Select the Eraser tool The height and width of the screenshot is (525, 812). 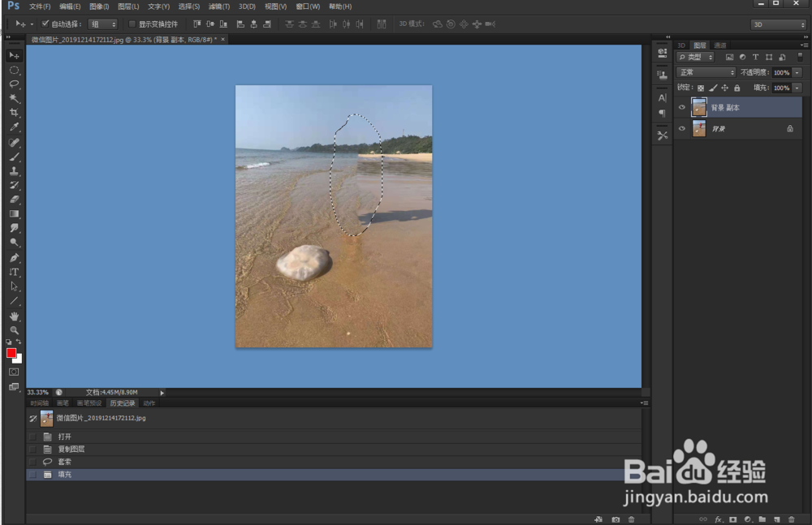click(14, 200)
